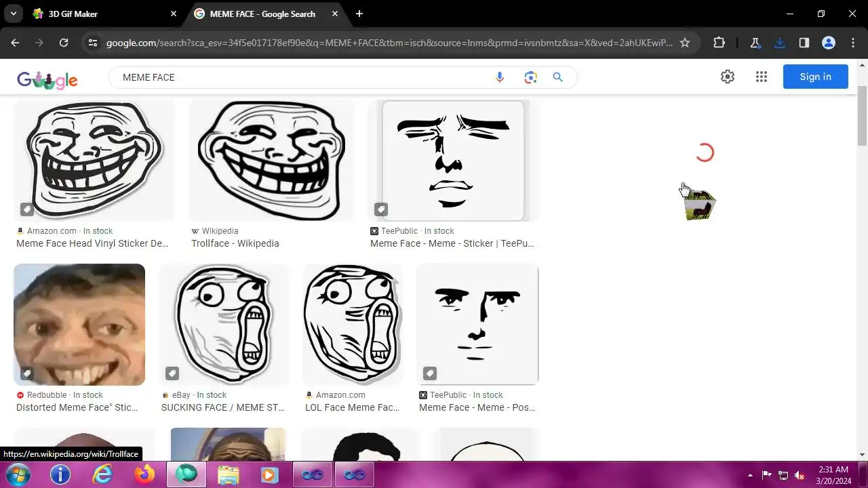Launch Firefox from the taskbar

144,474
